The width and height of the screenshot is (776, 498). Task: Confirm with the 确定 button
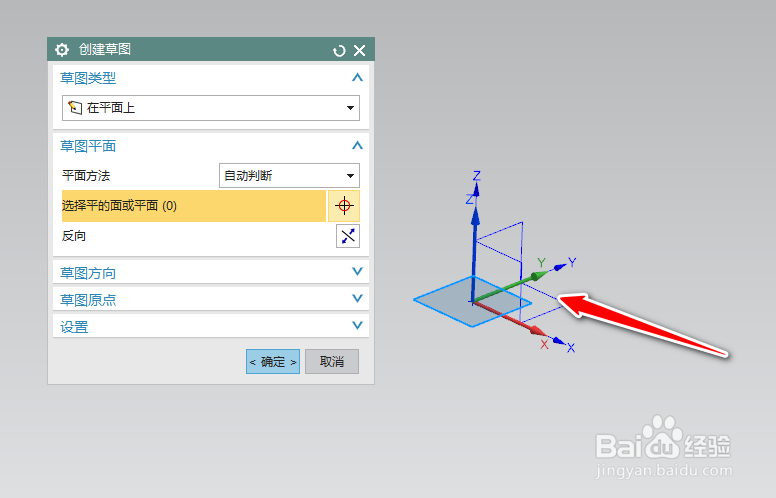(x=273, y=361)
